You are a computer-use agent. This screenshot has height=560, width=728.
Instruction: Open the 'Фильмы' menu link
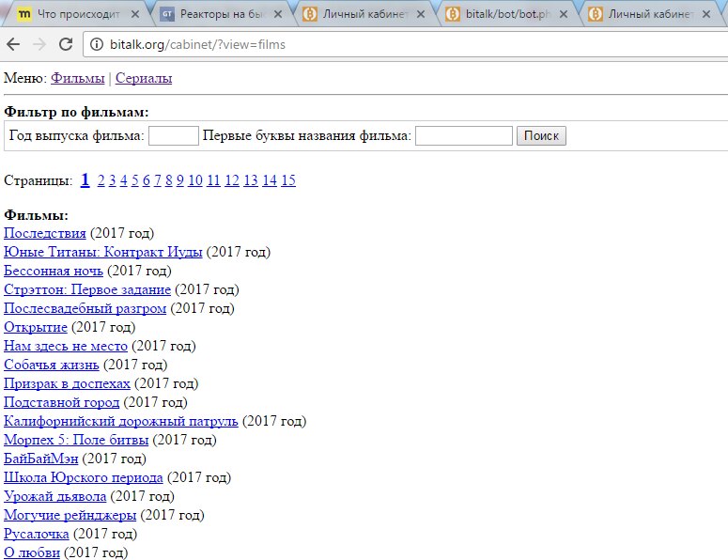click(77, 79)
